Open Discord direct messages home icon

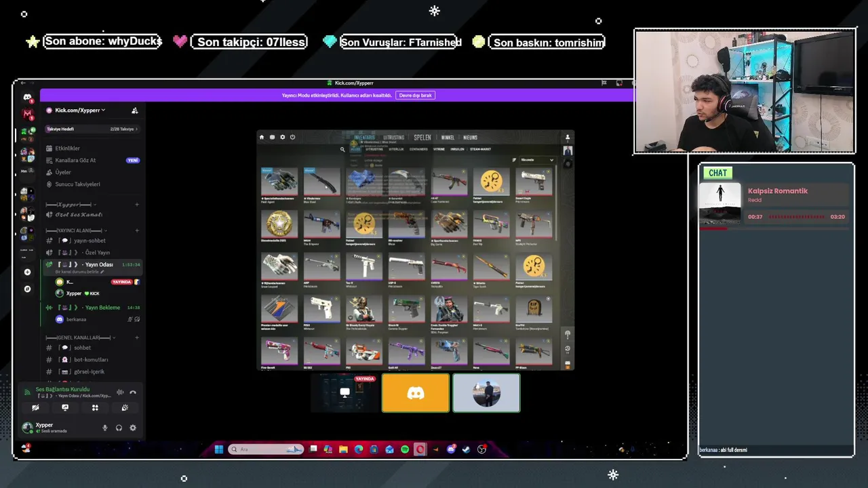click(x=27, y=98)
